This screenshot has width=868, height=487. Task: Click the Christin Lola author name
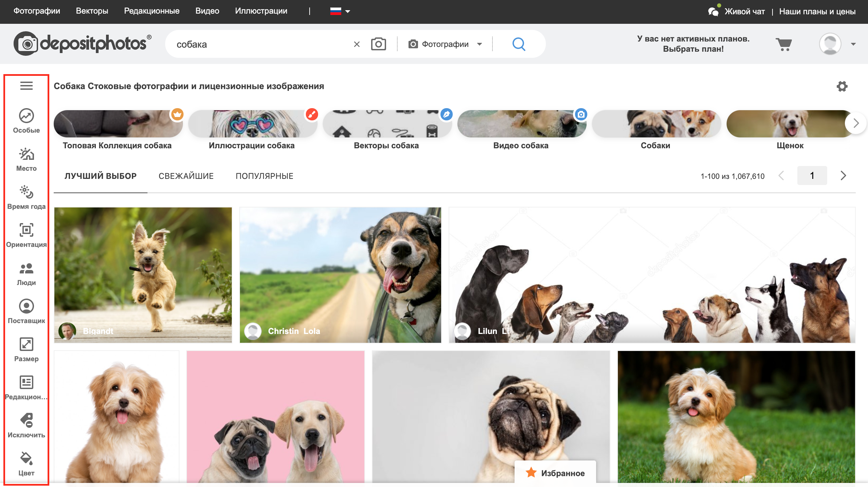point(294,331)
